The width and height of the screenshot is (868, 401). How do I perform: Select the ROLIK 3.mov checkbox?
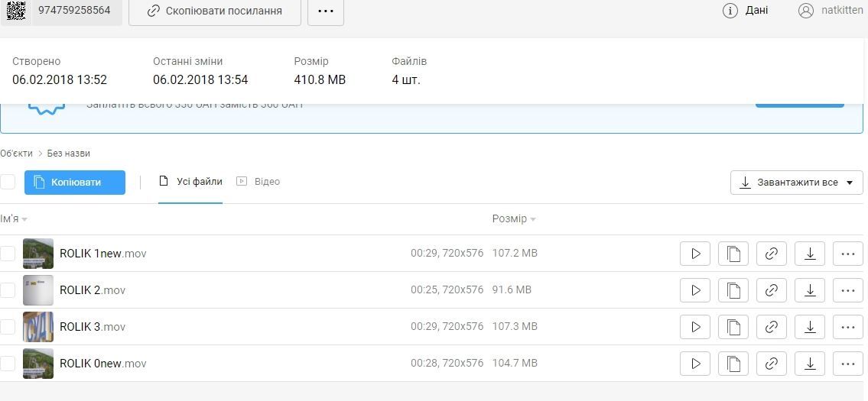8,327
